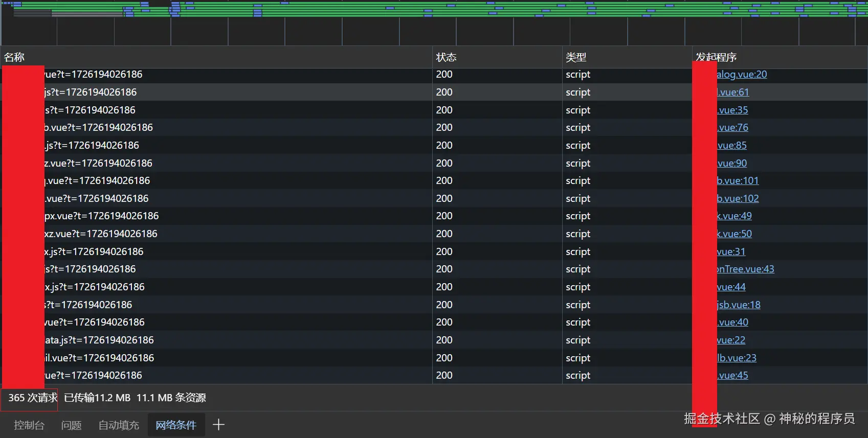868x438 pixels.
Task: Follow the b.vue:101 initiator link
Action: click(738, 181)
